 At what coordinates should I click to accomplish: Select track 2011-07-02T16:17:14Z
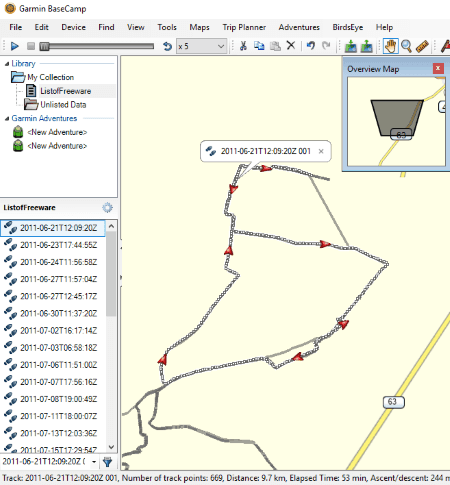[53, 331]
